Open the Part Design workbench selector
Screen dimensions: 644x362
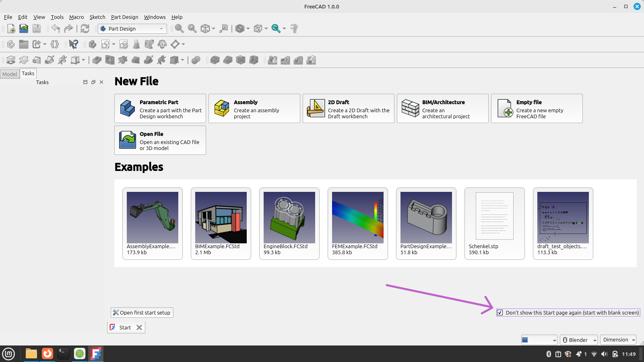[132, 29]
